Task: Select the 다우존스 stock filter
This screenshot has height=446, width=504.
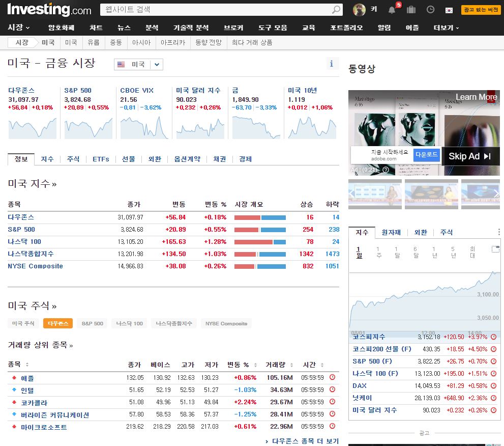Action: click(58, 323)
